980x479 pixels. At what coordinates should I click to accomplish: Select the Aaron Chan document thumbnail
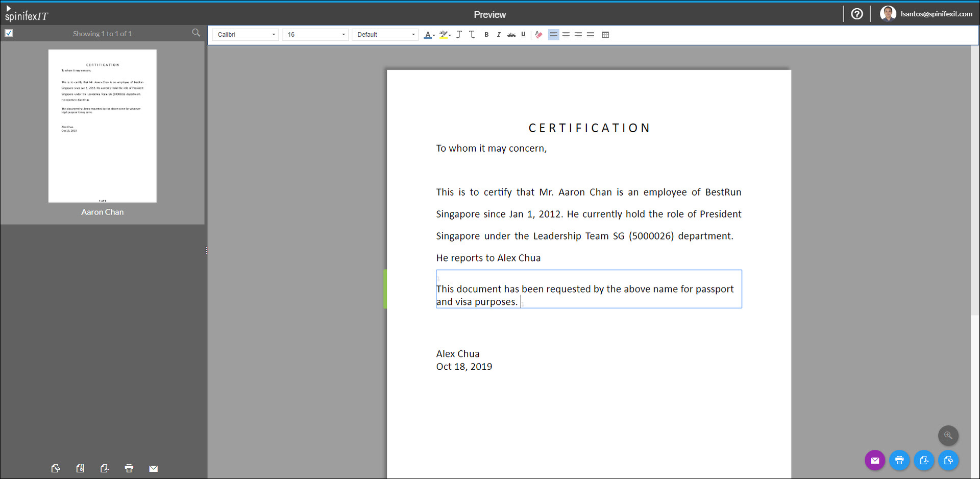(x=102, y=126)
